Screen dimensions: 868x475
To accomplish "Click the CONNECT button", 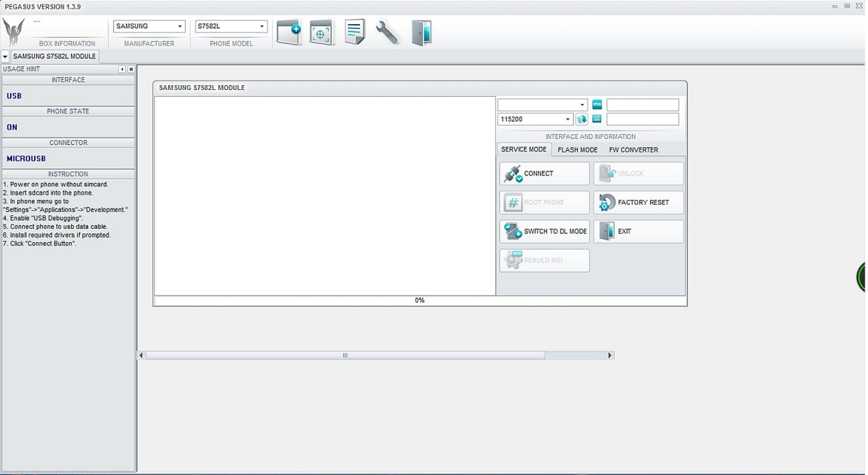I will (x=544, y=174).
